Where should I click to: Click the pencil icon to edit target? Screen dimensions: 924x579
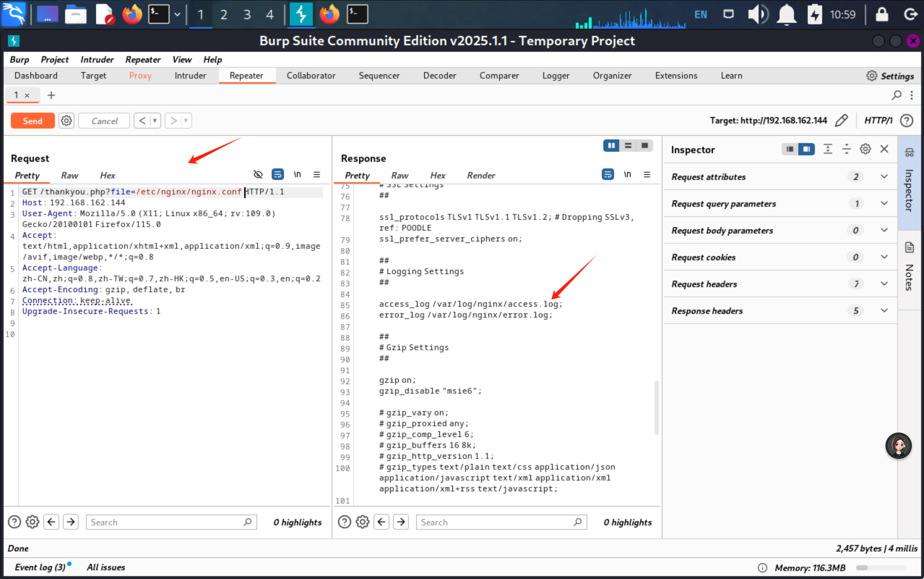[841, 121]
